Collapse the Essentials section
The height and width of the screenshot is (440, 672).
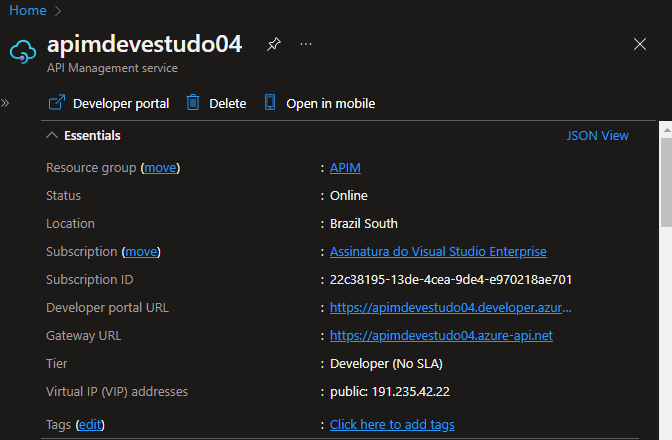[52, 135]
